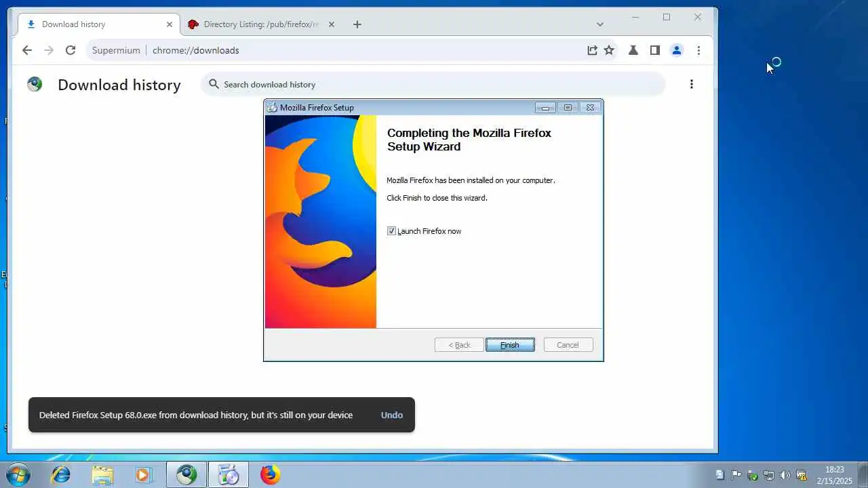Open Windows Explorer folder in taskbar
The image size is (868, 488).
[102, 474]
